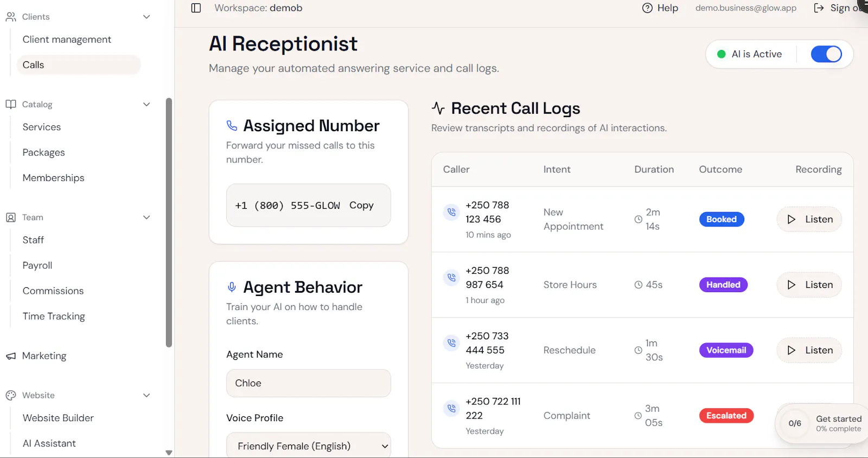
Task: Open Memberships in the sidebar
Action: pyautogui.click(x=53, y=178)
